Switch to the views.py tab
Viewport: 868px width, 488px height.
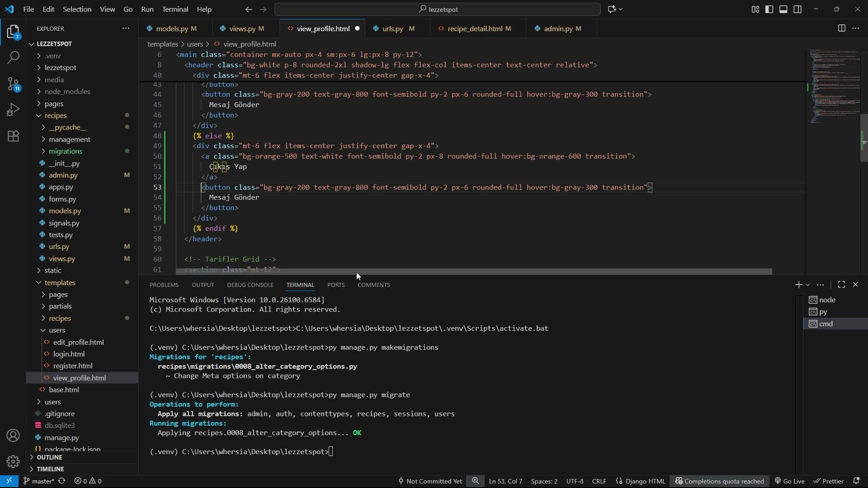[242, 28]
